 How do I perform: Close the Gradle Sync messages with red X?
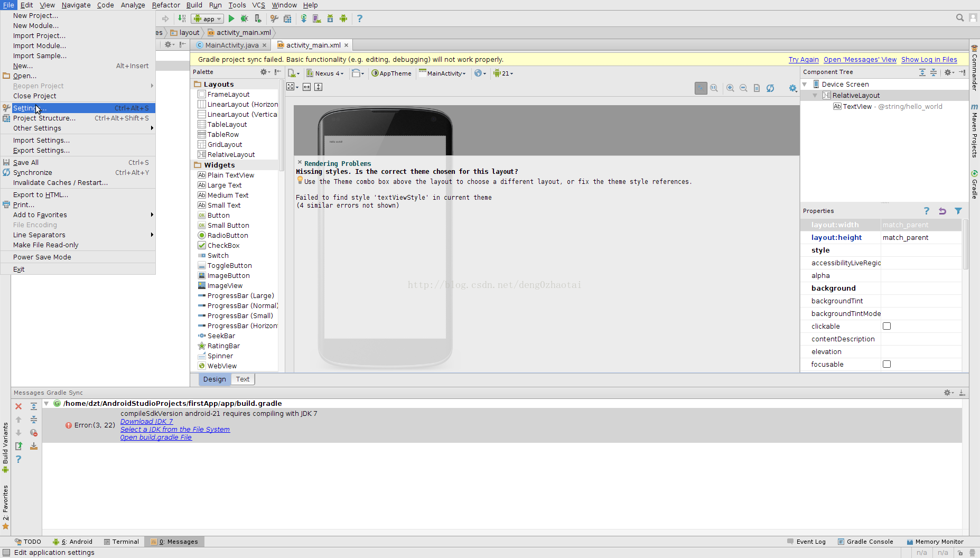click(x=18, y=406)
